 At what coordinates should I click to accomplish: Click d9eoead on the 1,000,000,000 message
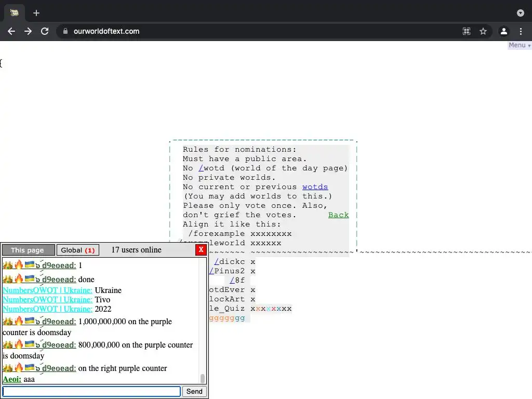(x=59, y=321)
